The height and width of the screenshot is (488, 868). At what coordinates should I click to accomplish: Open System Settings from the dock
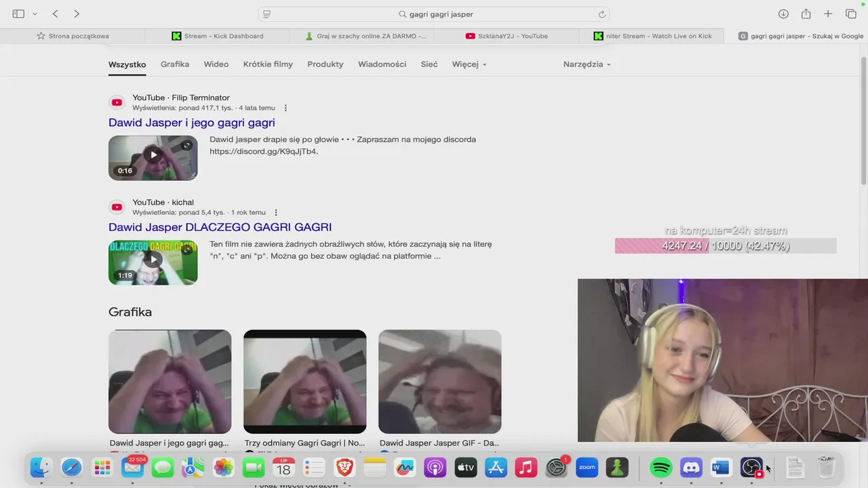pos(556,467)
